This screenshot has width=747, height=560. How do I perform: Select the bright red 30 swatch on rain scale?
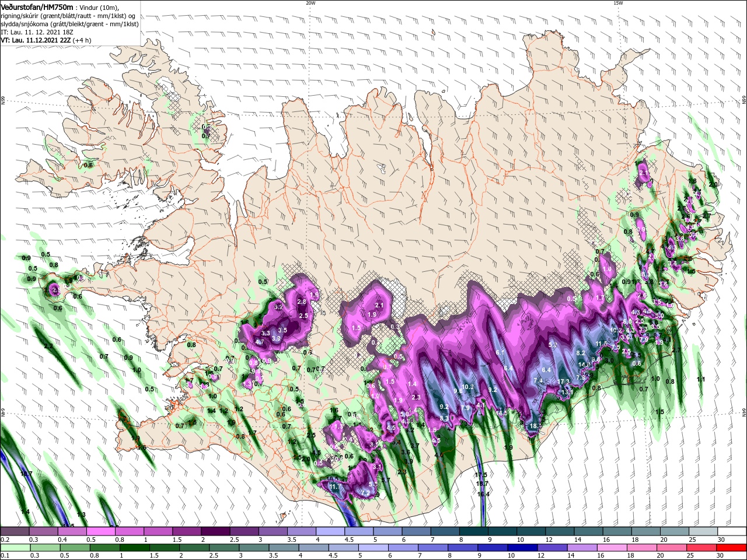click(731, 547)
